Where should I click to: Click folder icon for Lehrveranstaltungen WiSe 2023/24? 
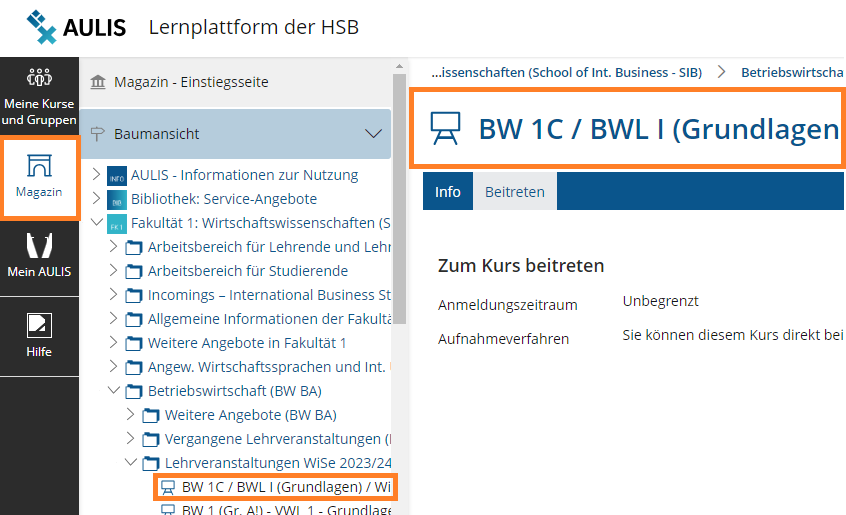(151, 463)
